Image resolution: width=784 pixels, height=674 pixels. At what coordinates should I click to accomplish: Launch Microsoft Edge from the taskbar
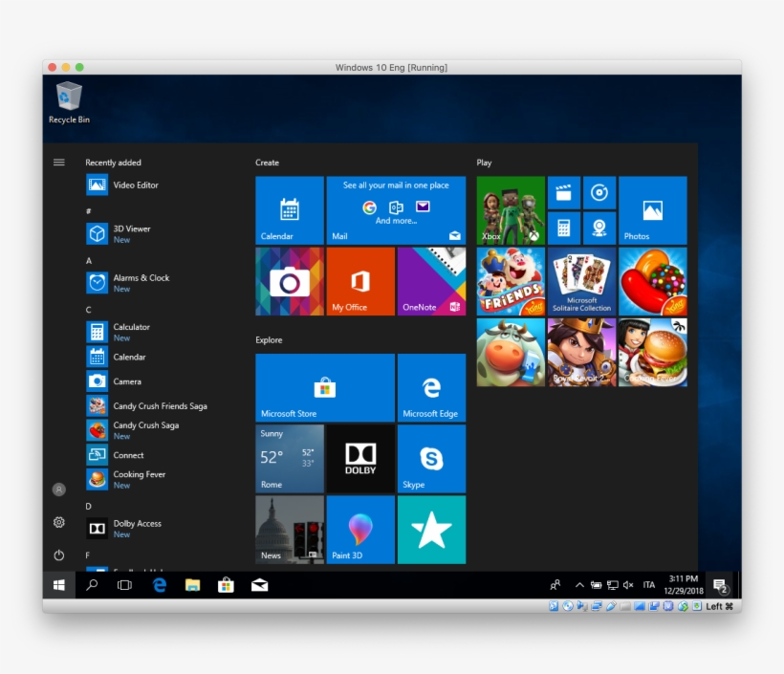pyautogui.click(x=159, y=584)
